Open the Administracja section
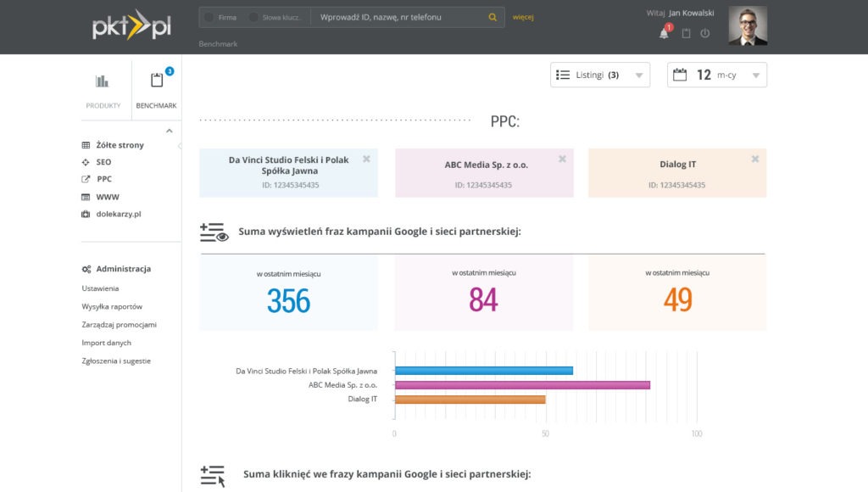The height and width of the screenshot is (492, 868). 124,269
